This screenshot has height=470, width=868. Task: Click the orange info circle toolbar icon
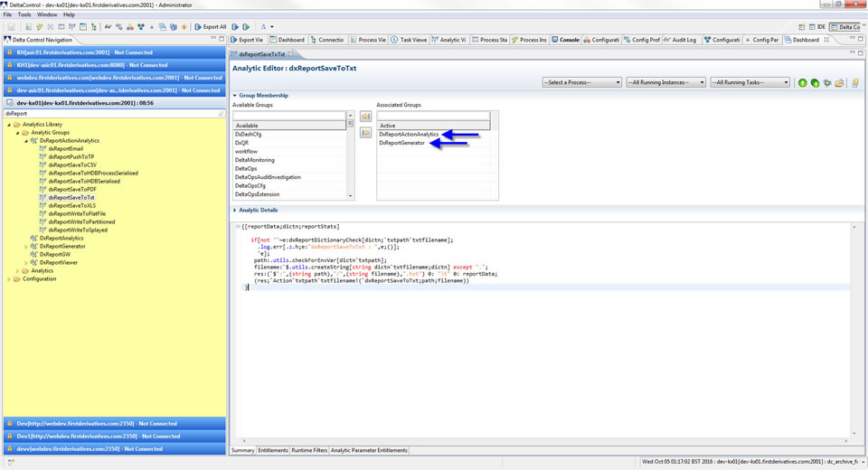coord(184,26)
